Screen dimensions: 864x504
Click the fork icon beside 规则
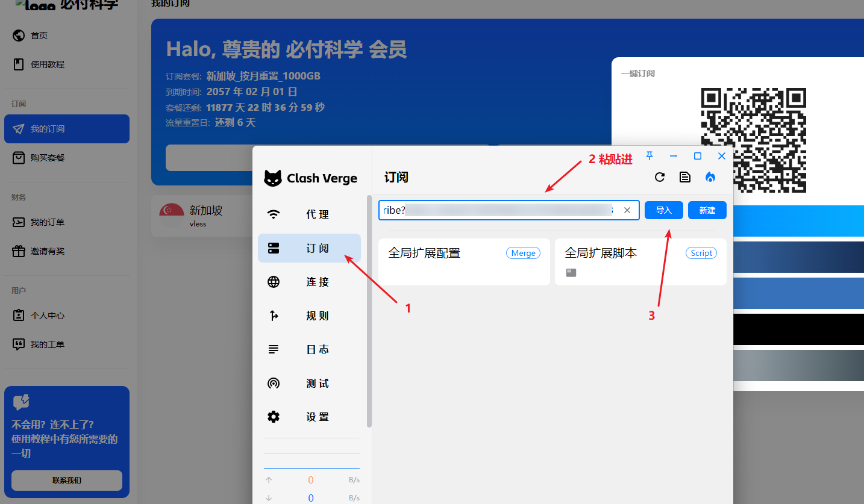[274, 316]
